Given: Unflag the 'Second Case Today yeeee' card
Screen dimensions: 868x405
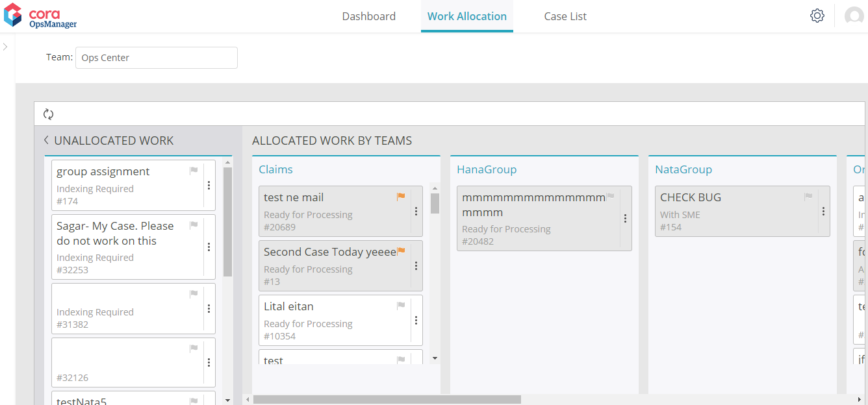Looking at the screenshot, I should tap(401, 251).
